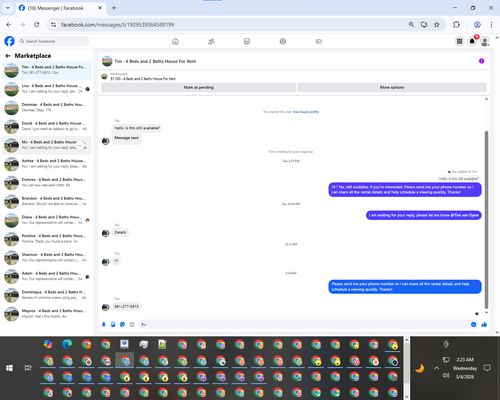This screenshot has height=400, width=500.
Task: Click the Search Facebook field
Action: pyautogui.click(x=53, y=41)
